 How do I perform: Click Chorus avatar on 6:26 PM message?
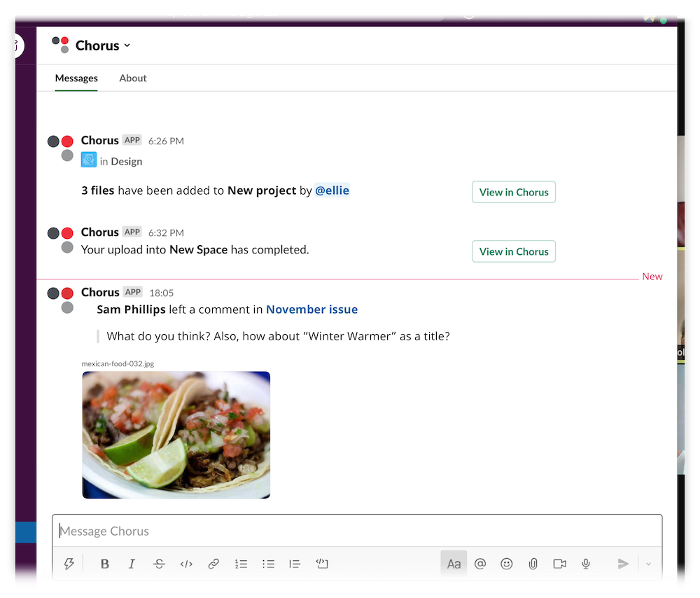tap(61, 148)
